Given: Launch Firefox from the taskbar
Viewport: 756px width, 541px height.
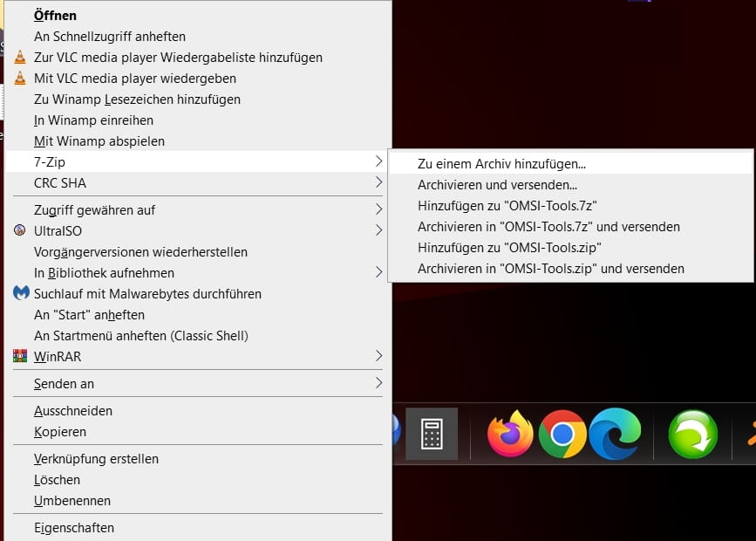Looking at the screenshot, I should 510,434.
